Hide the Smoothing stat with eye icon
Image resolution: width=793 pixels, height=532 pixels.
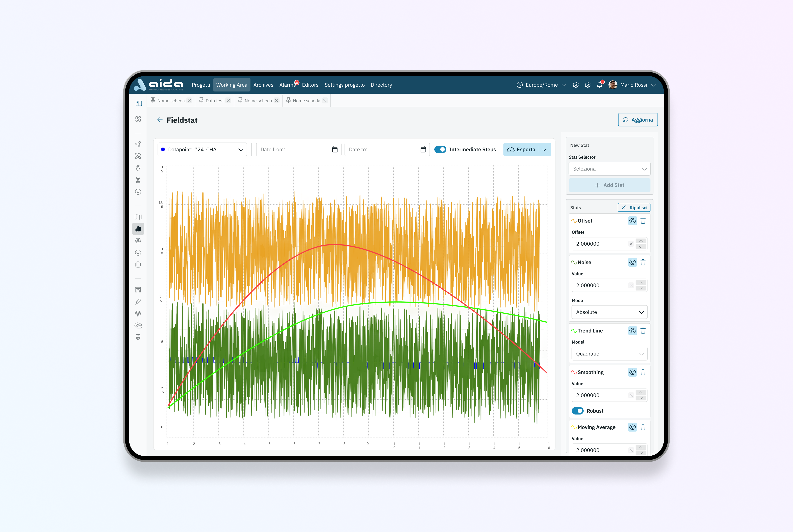(x=633, y=372)
